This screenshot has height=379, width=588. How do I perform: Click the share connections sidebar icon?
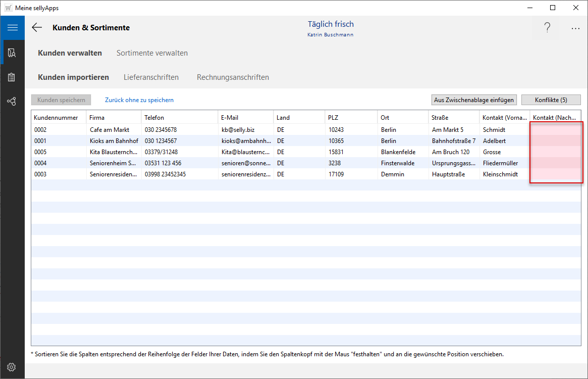(x=12, y=102)
